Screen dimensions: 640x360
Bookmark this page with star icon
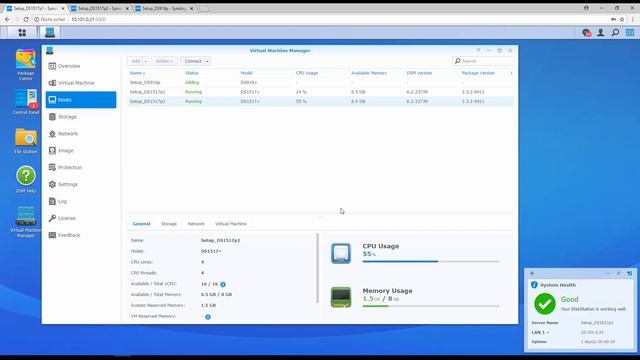click(x=622, y=19)
